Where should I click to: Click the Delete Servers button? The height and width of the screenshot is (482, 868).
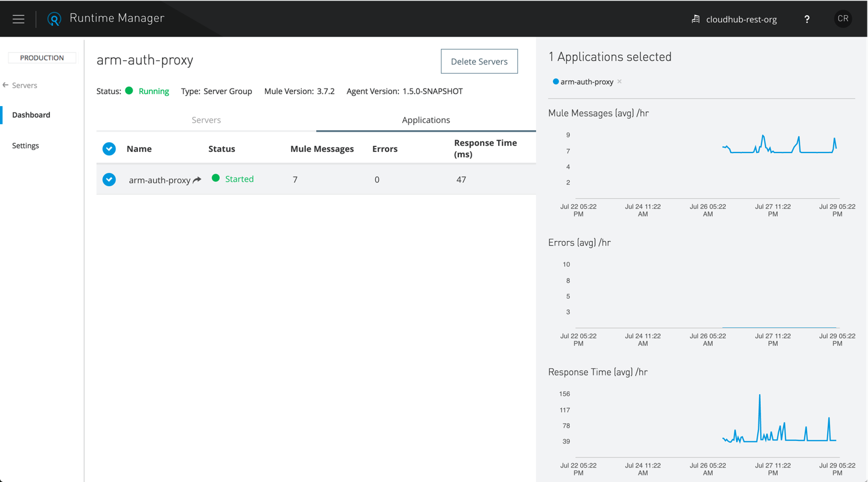pyautogui.click(x=479, y=61)
